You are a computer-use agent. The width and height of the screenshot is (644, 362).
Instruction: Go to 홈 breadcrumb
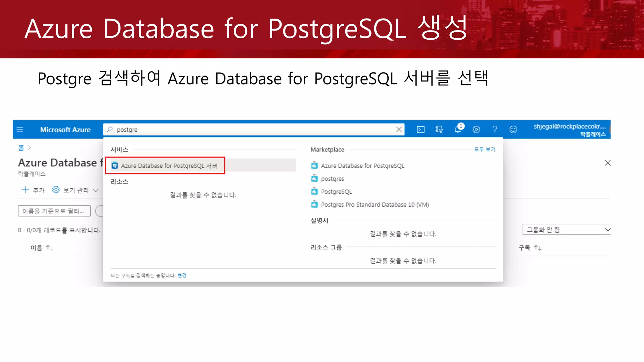click(x=21, y=148)
